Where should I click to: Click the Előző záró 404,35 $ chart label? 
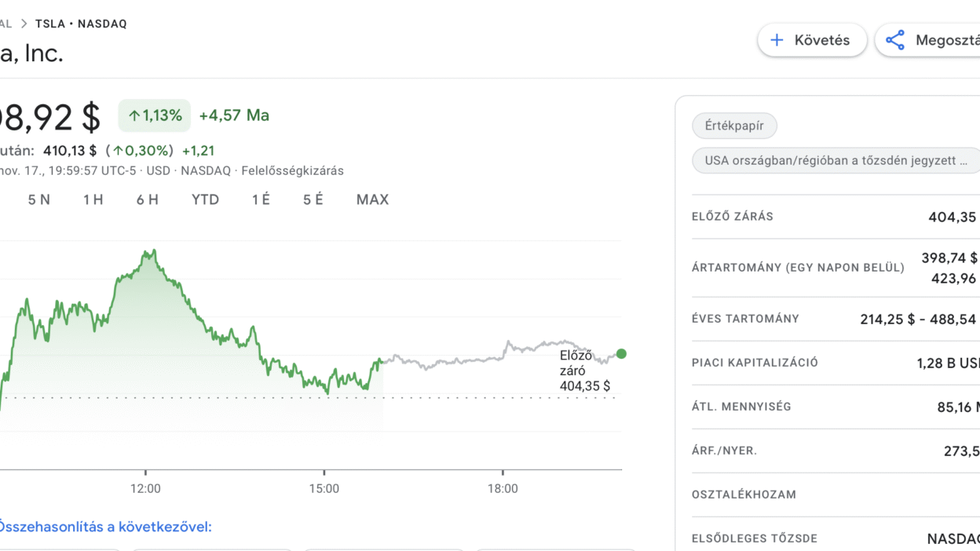[584, 370]
